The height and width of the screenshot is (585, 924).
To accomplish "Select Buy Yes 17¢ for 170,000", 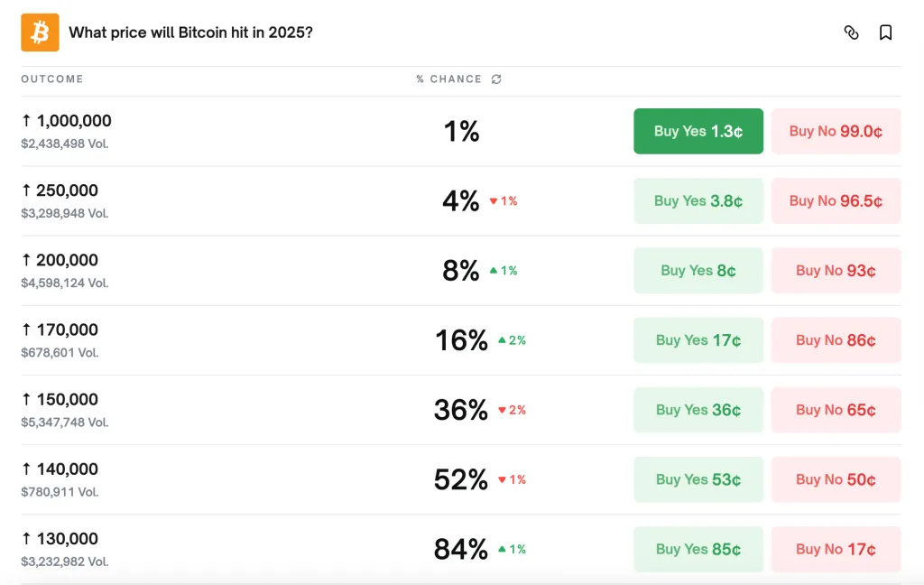I will tap(698, 340).
